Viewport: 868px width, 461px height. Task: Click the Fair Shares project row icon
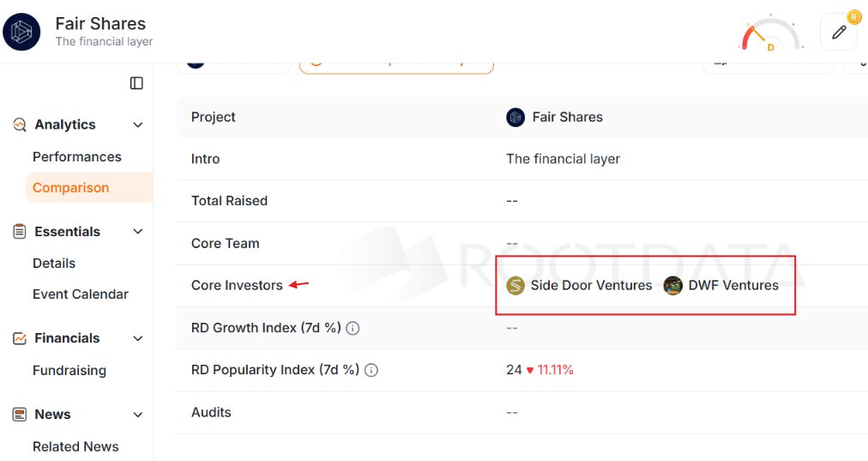coord(515,118)
